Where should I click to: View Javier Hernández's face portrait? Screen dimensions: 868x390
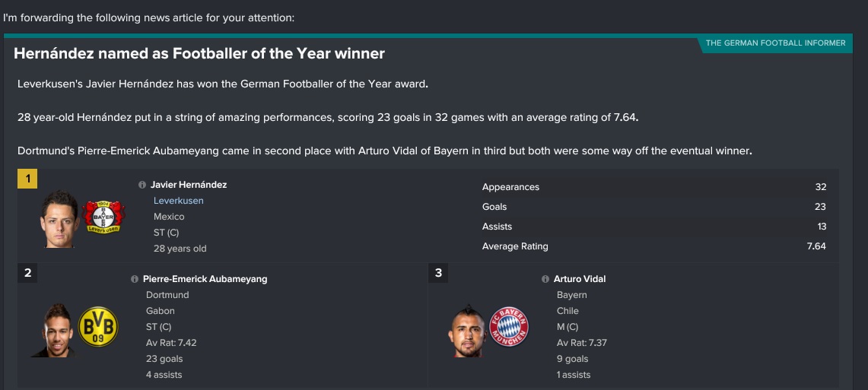click(x=59, y=219)
